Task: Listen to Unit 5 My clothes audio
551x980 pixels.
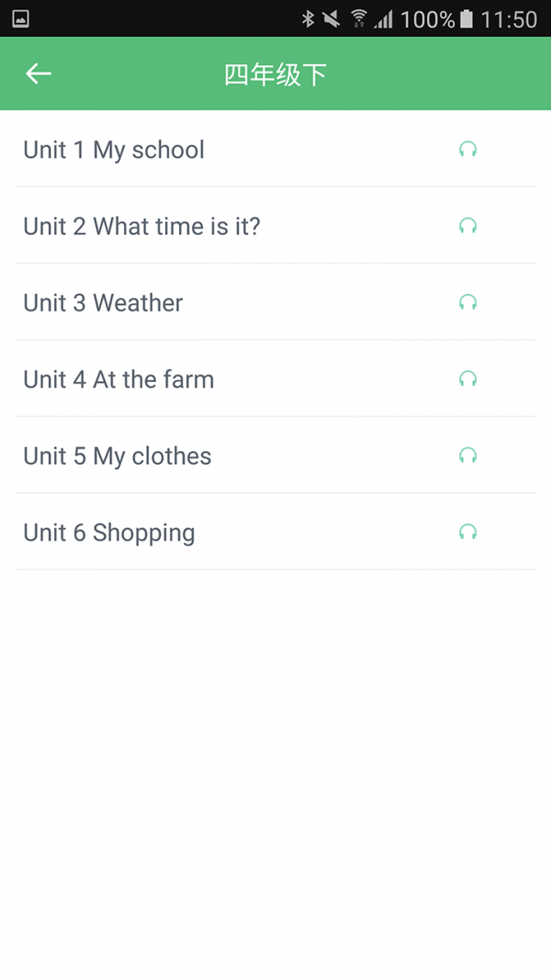Action: (x=468, y=456)
